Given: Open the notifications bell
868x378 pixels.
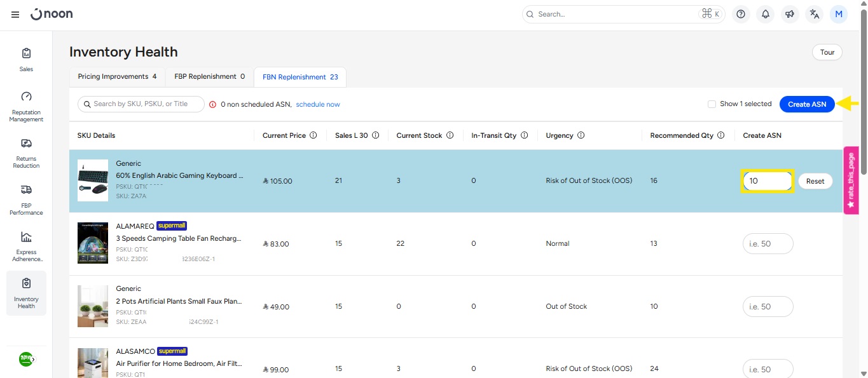Looking at the screenshot, I should click(765, 14).
